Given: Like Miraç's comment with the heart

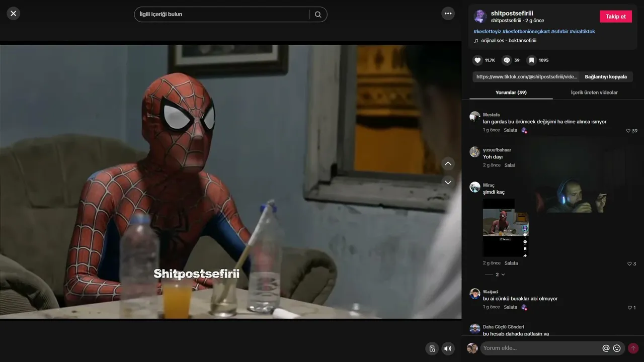Looking at the screenshot, I should pos(629,264).
